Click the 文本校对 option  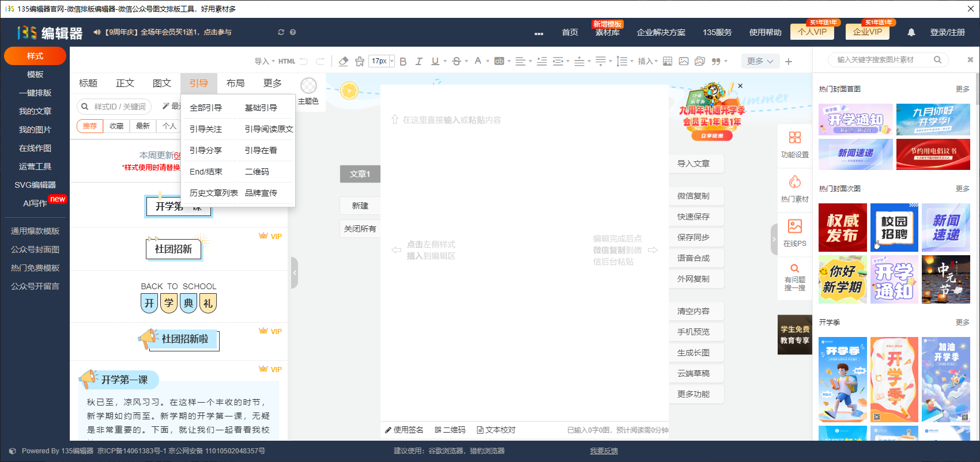496,430
